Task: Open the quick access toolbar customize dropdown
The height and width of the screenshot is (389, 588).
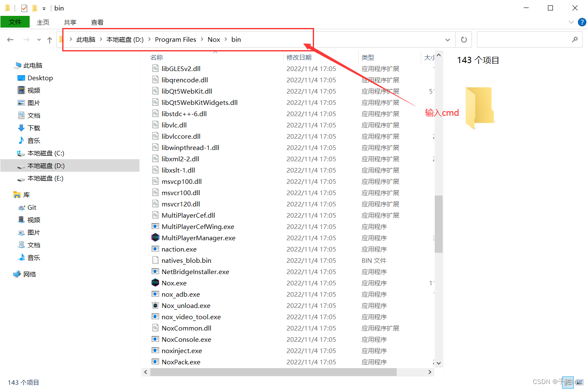Action: click(44, 8)
